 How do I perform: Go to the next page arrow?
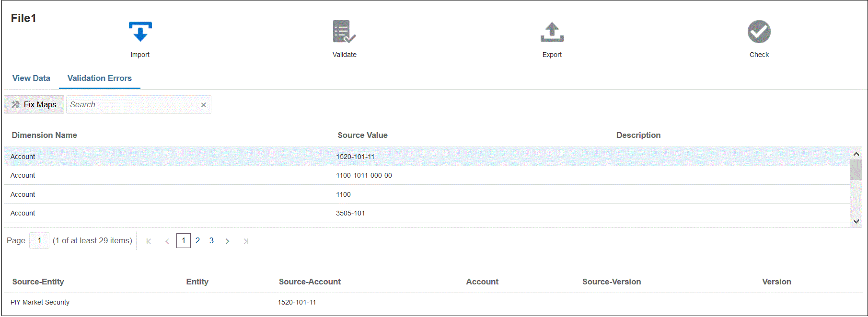[227, 241]
